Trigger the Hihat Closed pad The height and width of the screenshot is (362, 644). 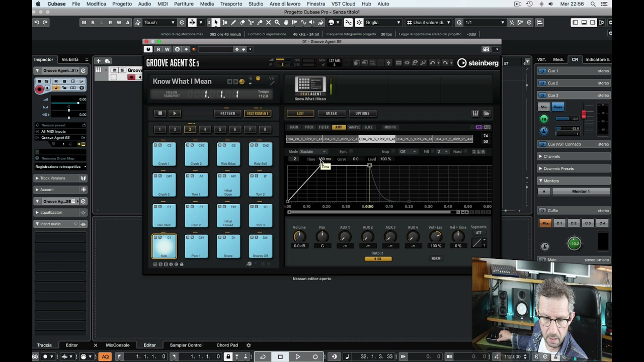(228, 216)
